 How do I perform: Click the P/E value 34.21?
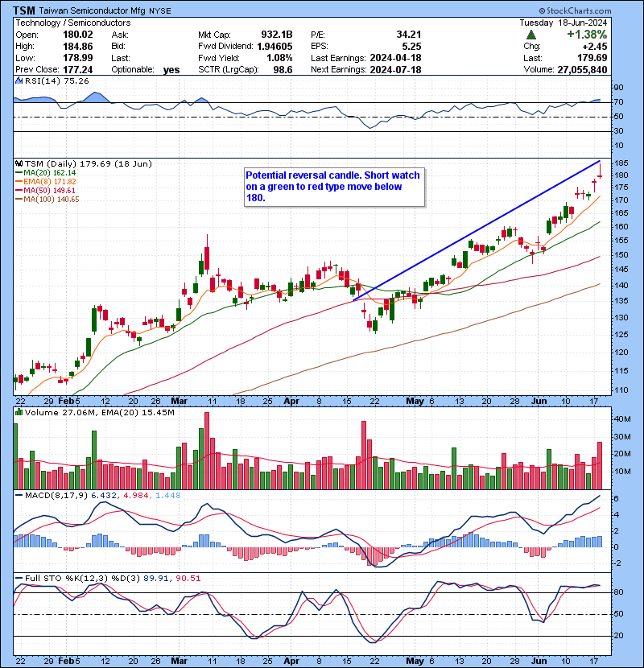click(x=409, y=35)
